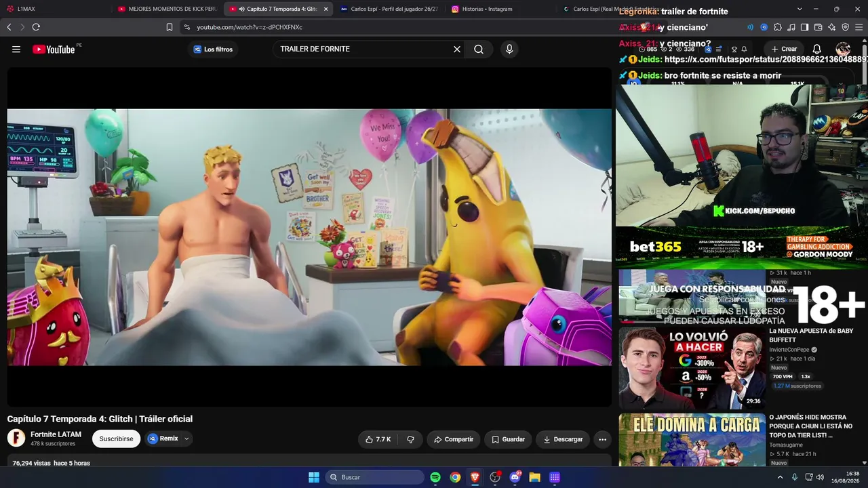
Task: Switch to Carlos Espí Perfil del jugador tab
Action: (389, 9)
